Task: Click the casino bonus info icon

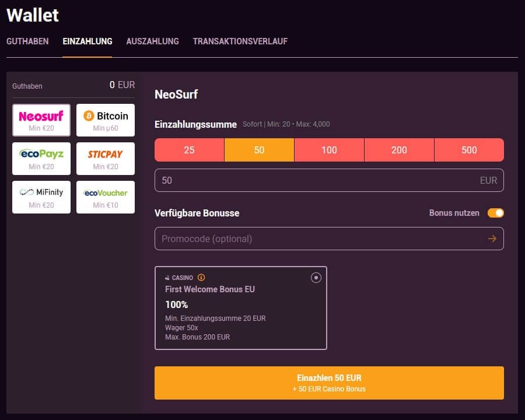Action: point(201,278)
